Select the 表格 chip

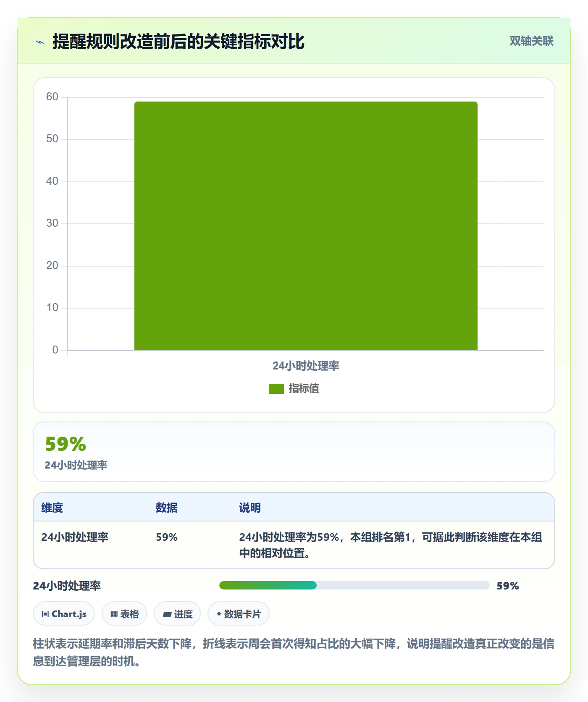124,614
